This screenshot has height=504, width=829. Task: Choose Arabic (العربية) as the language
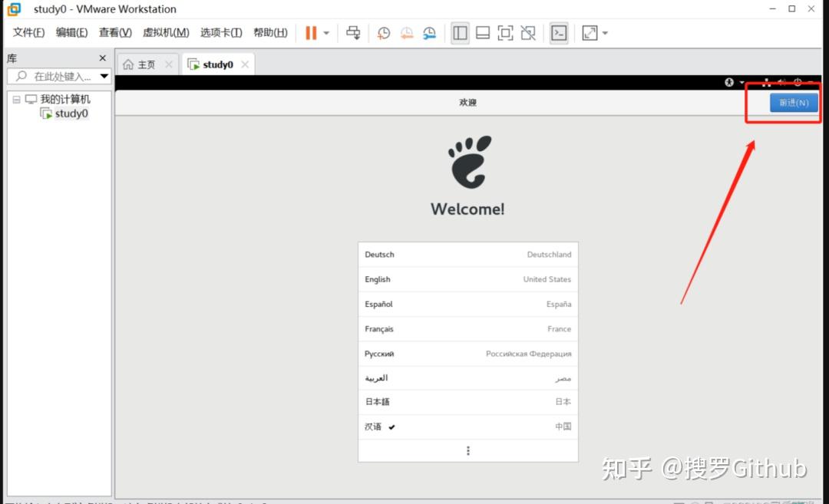point(468,377)
